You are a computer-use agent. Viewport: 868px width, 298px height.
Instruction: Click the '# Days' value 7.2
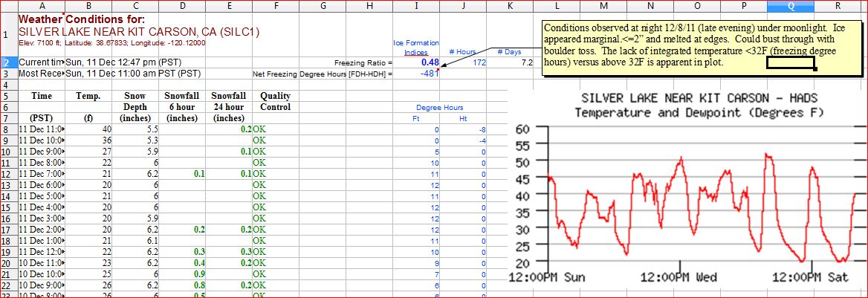(510, 62)
